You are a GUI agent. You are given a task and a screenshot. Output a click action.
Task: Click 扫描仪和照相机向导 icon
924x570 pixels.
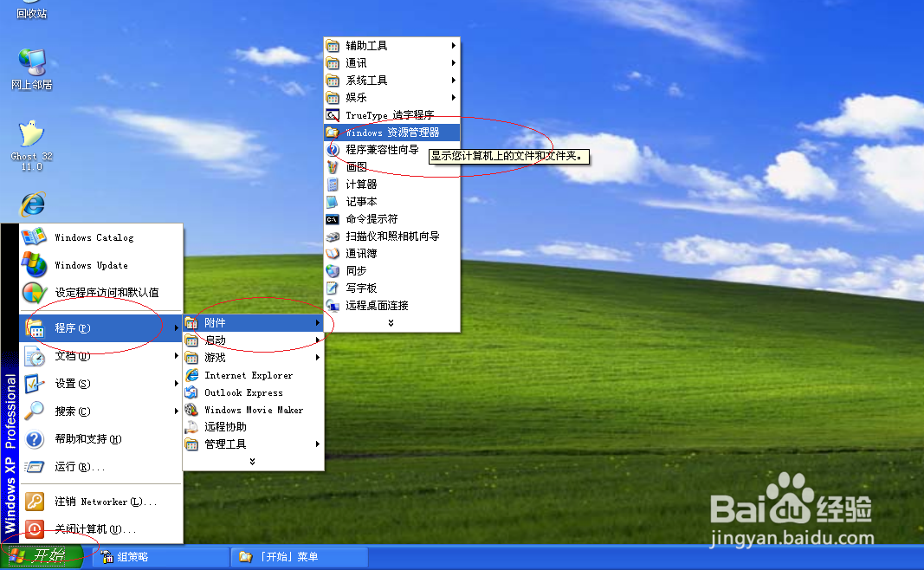[333, 236]
